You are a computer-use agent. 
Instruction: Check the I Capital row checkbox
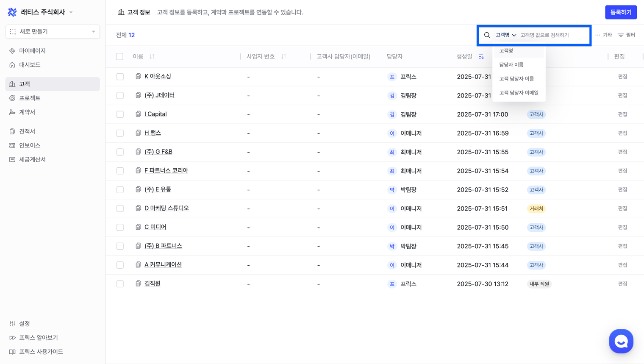[120, 114]
